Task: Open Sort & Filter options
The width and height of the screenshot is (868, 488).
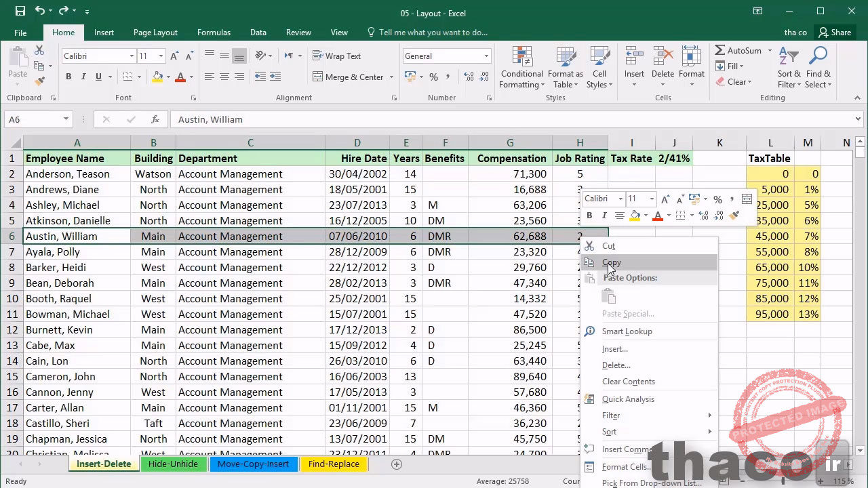Action: point(789,68)
